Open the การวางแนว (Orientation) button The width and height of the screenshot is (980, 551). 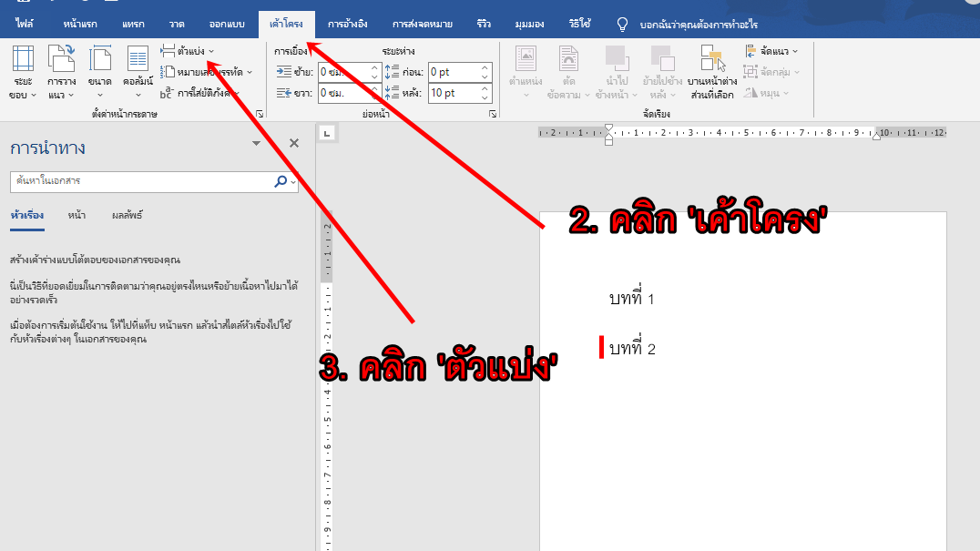click(x=61, y=73)
